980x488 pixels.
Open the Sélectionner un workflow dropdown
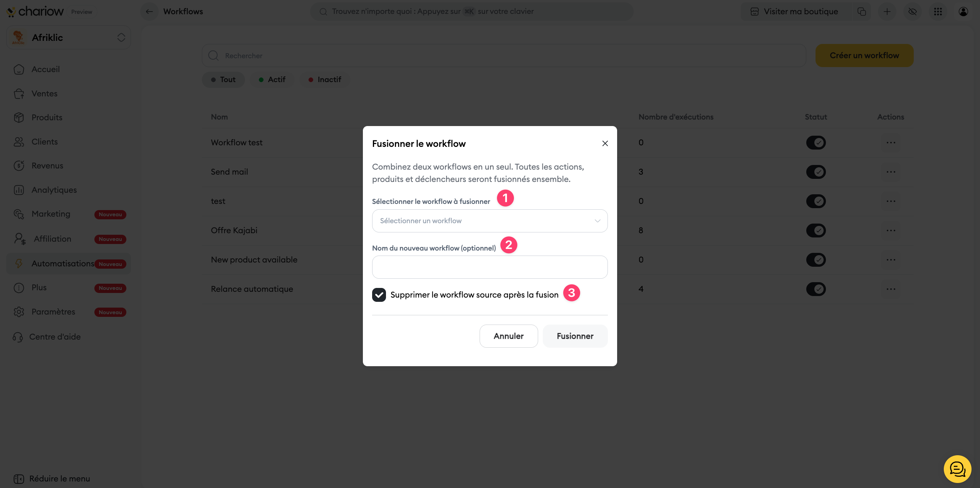pyautogui.click(x=490, y=221)
